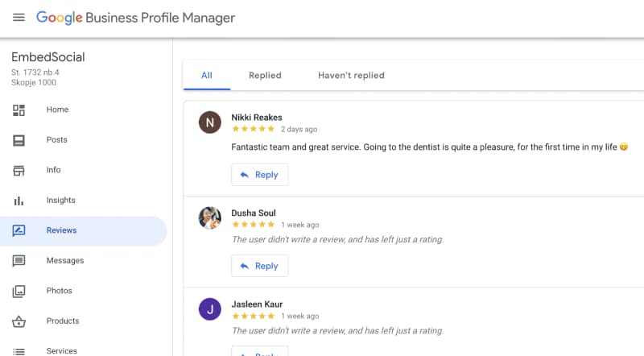Click Nikki's '2 days ago' timestamp
This screenshot has width=644, height=356.
click(x=299, y=129)
